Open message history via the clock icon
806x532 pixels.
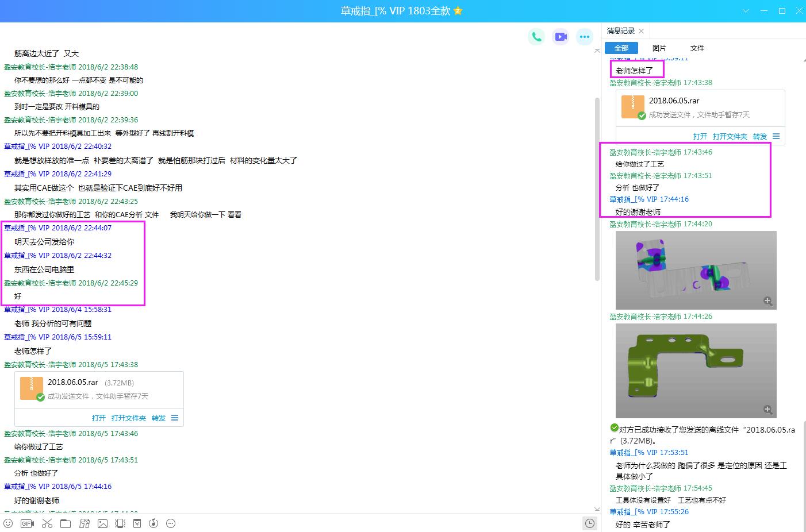589,523
